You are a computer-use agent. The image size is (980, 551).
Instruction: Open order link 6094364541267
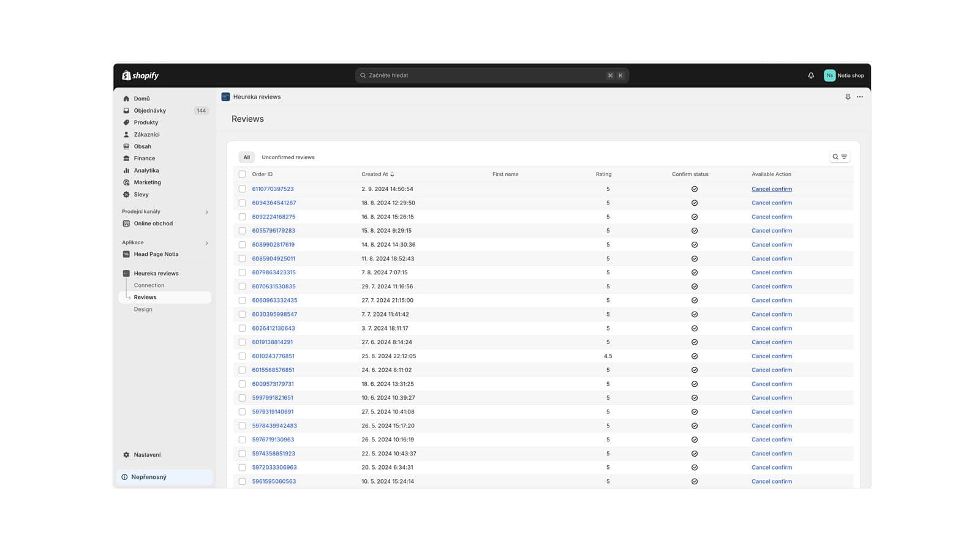(274, 203)
